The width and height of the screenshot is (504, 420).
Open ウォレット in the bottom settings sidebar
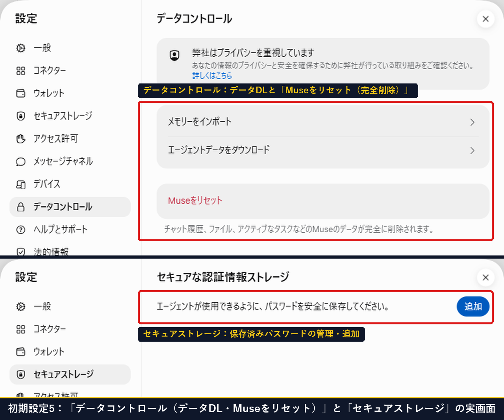[x=70, y=352]
